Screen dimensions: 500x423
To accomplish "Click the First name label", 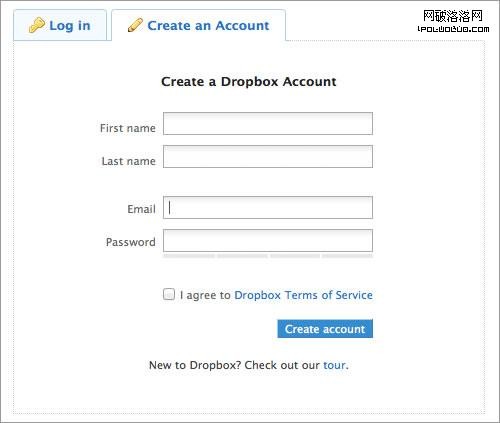I will coord(128,128).
